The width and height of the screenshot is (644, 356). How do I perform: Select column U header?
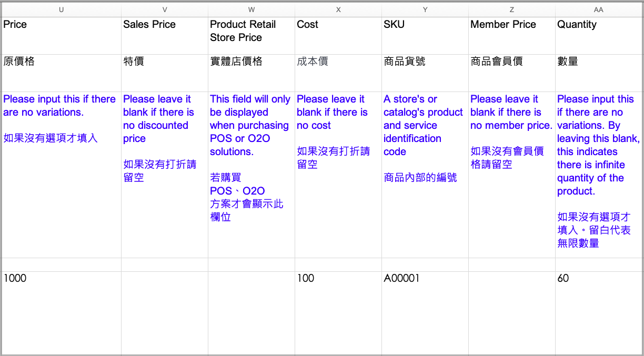[62, 10]
